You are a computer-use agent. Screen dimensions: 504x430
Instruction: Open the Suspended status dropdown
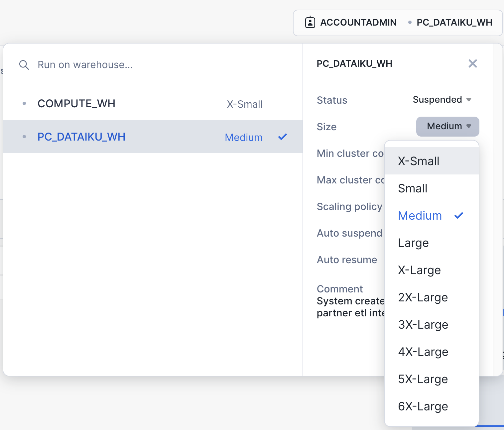441,100
